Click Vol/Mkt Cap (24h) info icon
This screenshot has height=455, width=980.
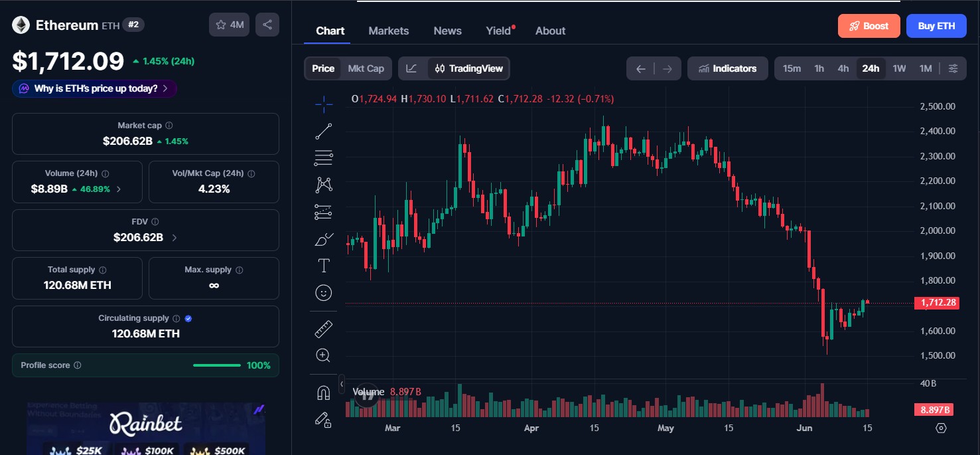[x=251, y=173]
